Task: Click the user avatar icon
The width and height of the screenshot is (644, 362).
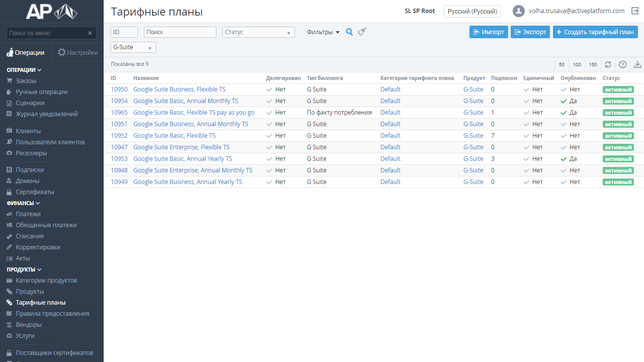Action: tap(519, 11)
